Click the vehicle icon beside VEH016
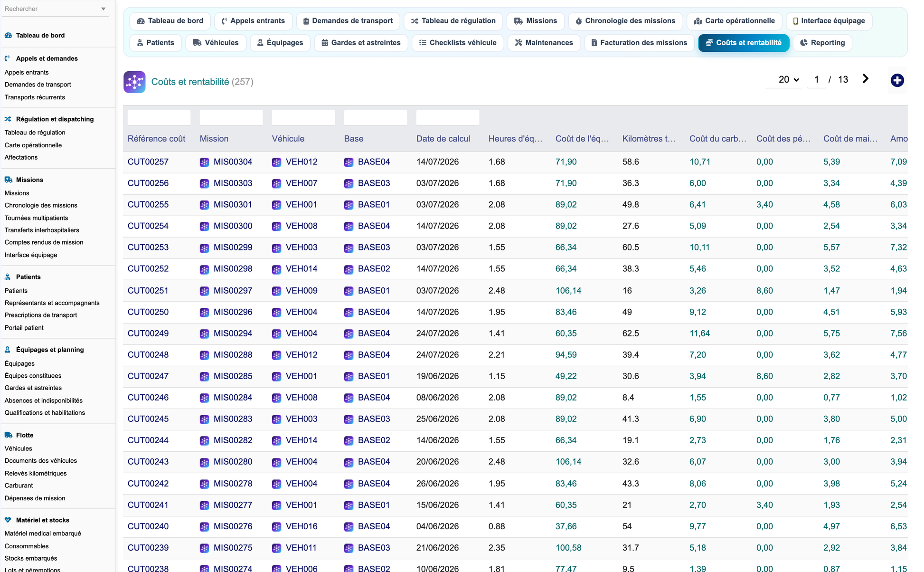Viewport: 924px width, 572px height. point(276,526)
